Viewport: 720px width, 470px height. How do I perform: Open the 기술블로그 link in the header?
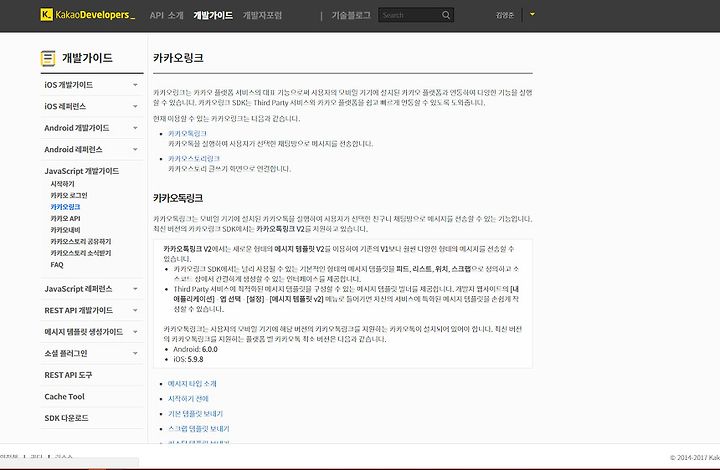(x=351, y=15)
